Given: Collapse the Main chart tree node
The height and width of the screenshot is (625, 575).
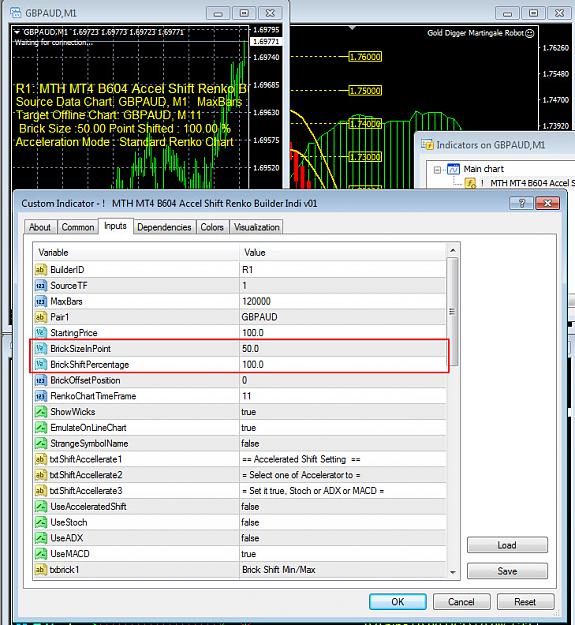Looking at the screenshot, I should tap(437, 170).
